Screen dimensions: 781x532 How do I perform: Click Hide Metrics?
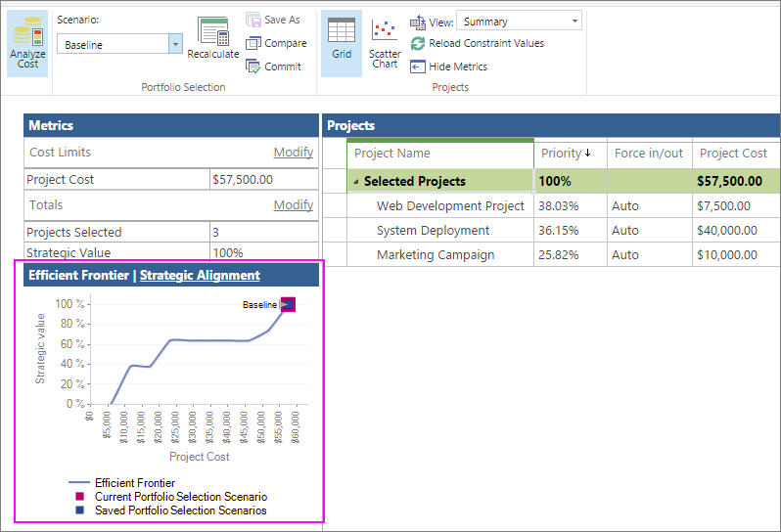point(449,66)
